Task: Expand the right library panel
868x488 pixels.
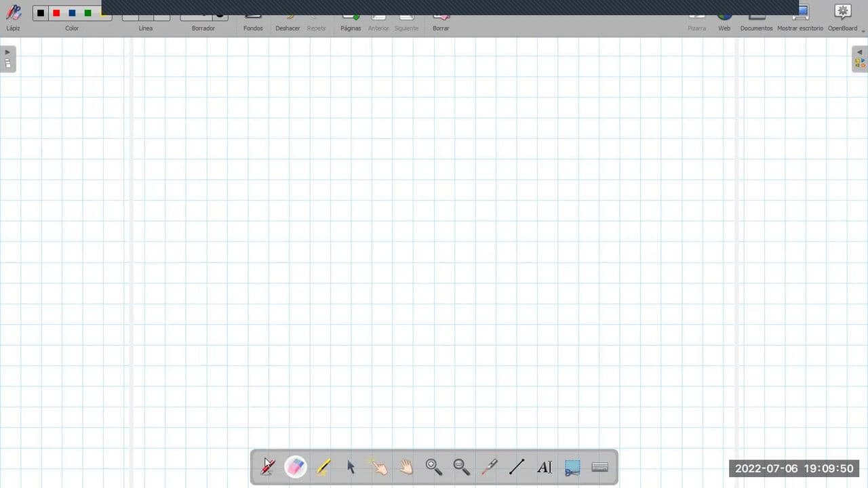Action: point(860,58)
